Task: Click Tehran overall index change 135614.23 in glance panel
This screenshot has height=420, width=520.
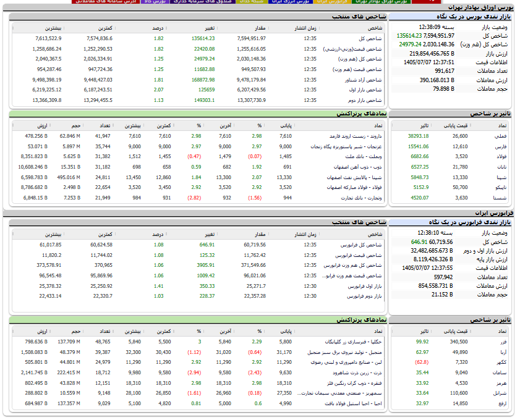Action: 409,36
